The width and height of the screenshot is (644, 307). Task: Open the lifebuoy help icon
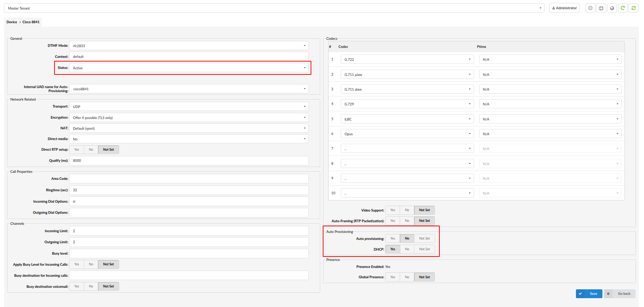[x=601, y=8]
